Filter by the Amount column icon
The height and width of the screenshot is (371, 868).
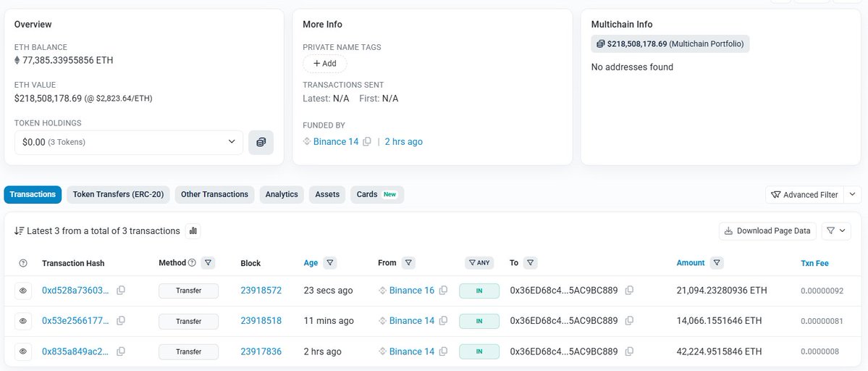[716, 263]
